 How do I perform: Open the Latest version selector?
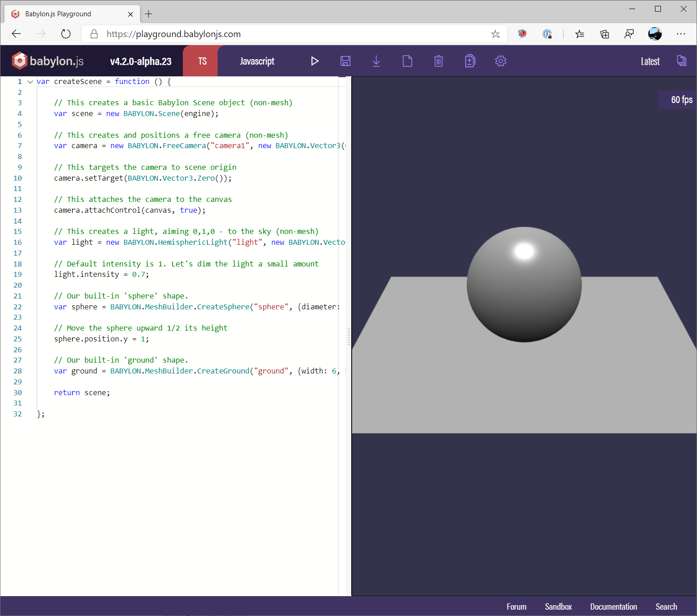click(650, 61)
